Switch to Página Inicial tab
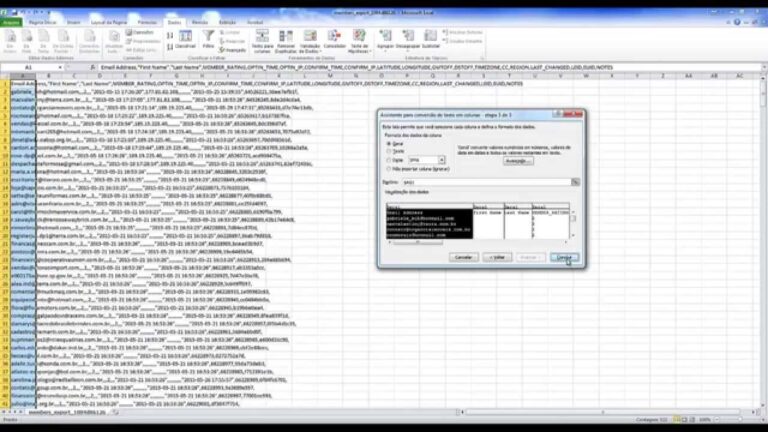Screen dimensions: 768x432 tap(42, 22)
